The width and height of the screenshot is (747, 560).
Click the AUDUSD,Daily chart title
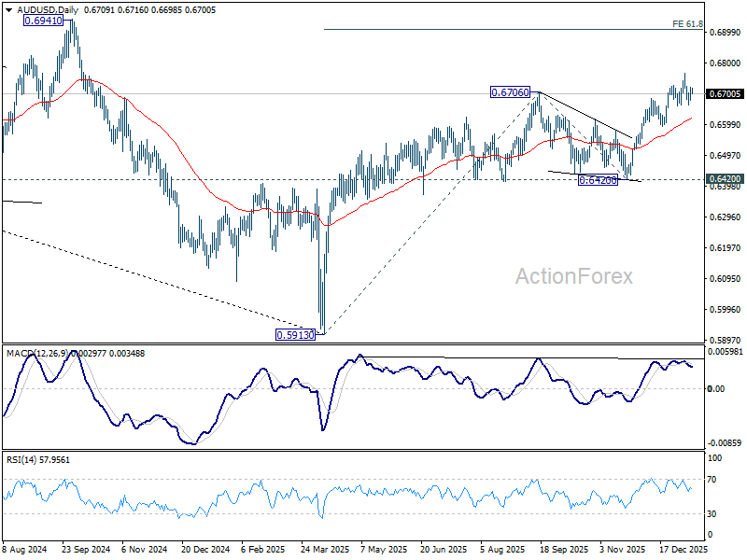[41, 9]
